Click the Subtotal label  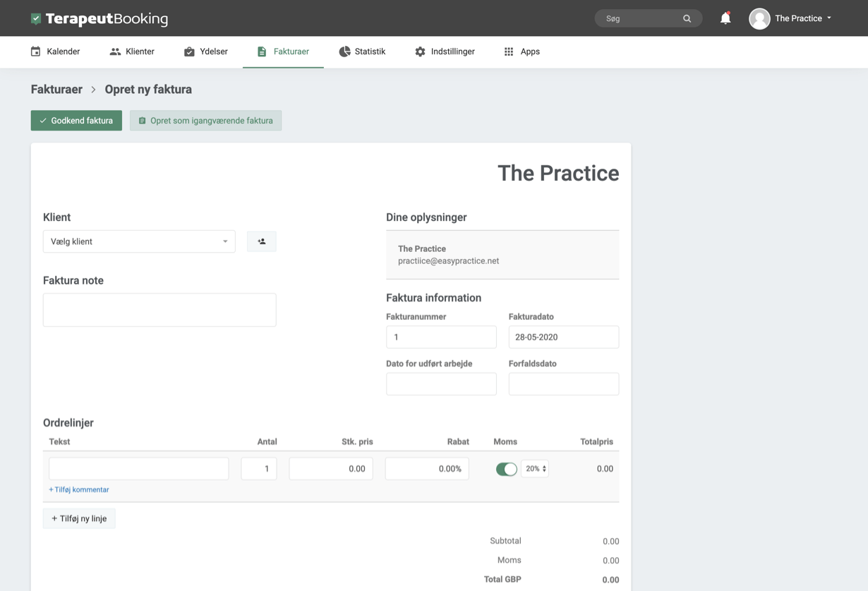(x=505, y=541)
